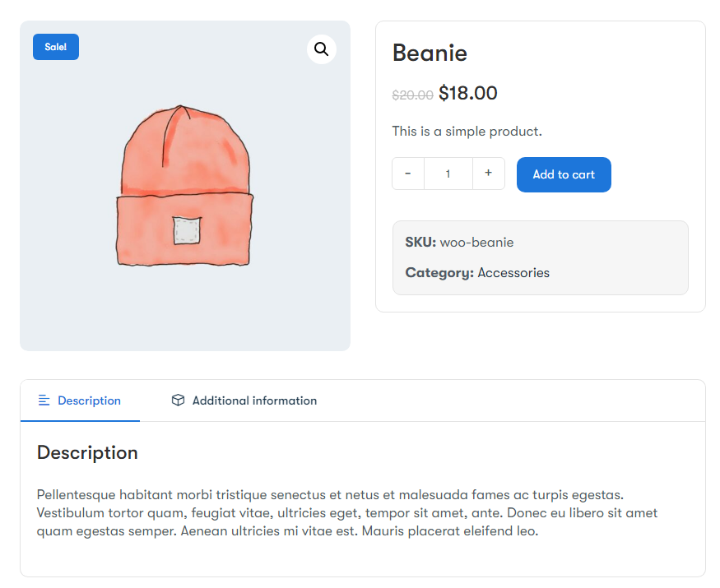
Task: Click the short text 'This is a simple product.'
Action: (x=465, y=131)
